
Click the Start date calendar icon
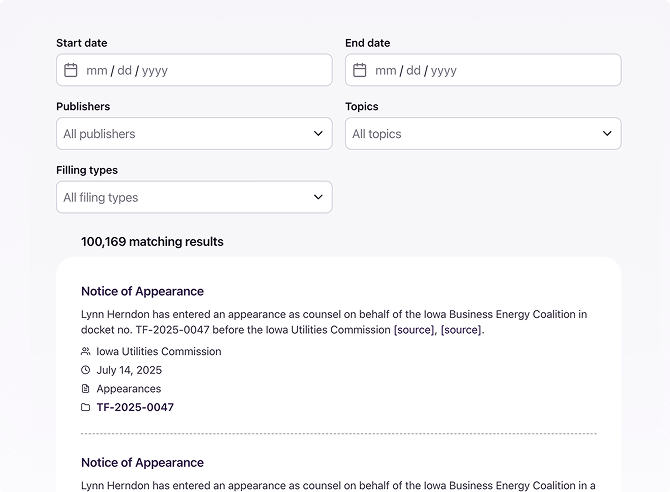point(71,70)
